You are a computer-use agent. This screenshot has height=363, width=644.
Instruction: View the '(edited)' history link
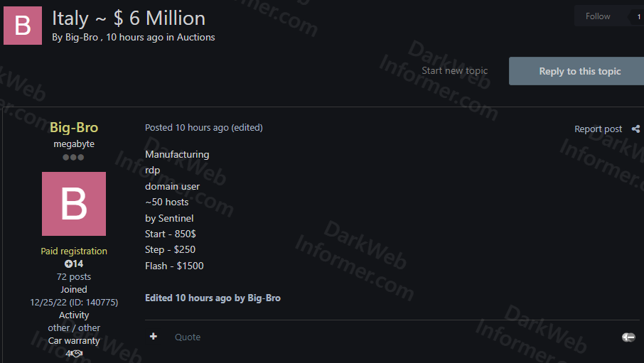(x=247, y=127)
